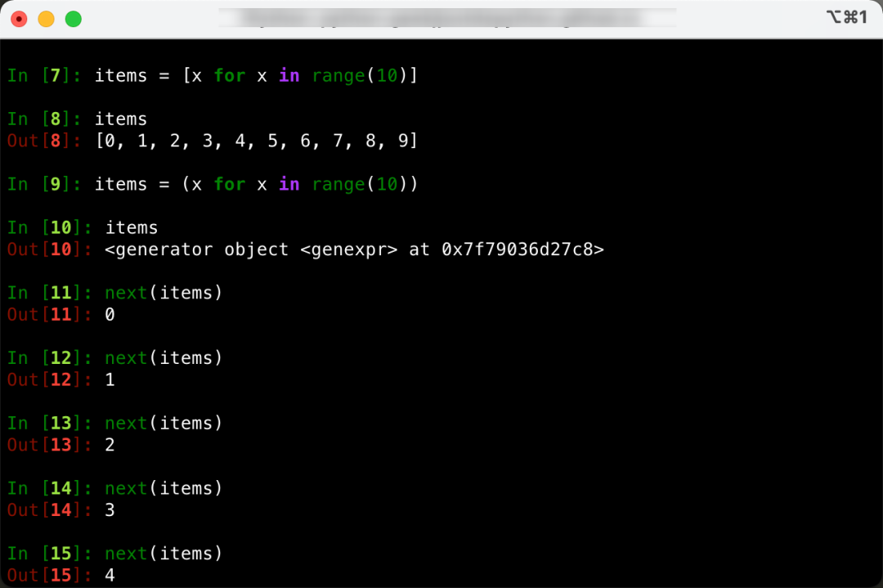
Task: Click the ⌥⌘1 shortcut indicator
Action: tap(846, 17)
